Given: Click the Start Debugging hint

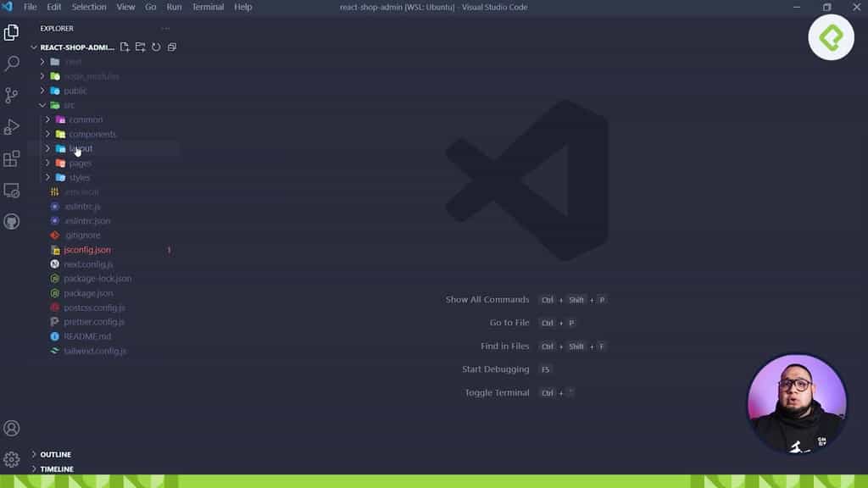Looking at the screenshot, I should click(495, 369).
